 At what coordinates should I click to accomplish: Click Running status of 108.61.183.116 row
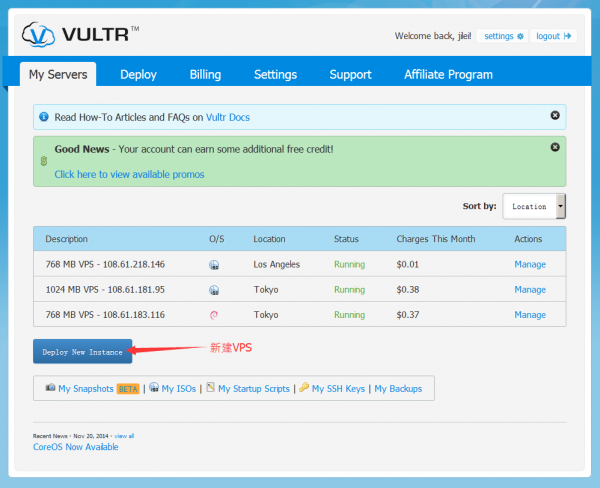[349, 315]
